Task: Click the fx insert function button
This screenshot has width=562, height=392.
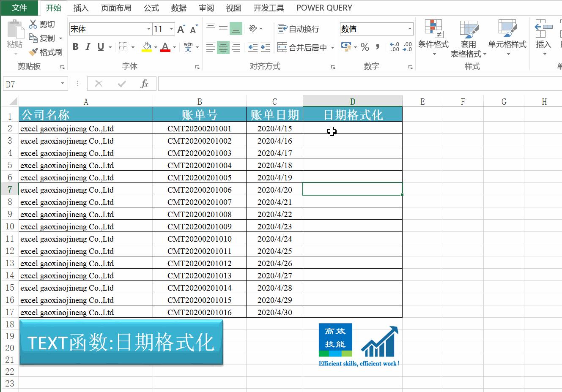Action: pos(144,83)
